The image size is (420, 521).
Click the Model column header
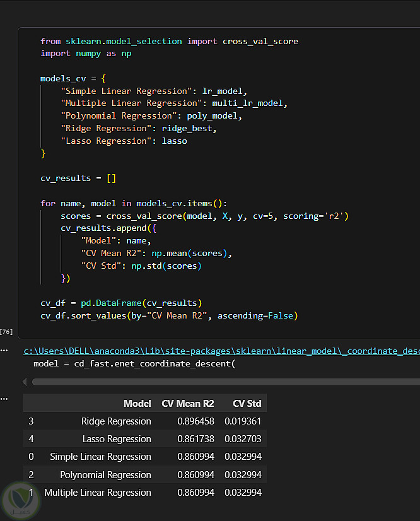(137, 403)
